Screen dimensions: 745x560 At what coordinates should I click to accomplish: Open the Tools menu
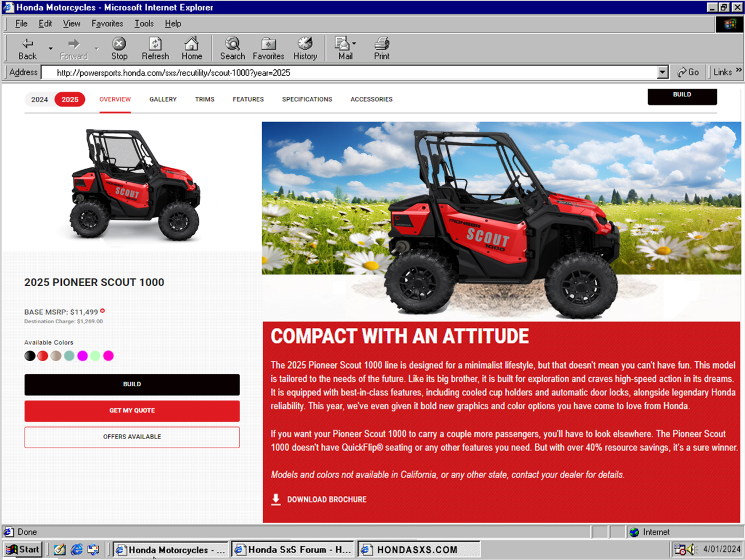click(144, 24)
